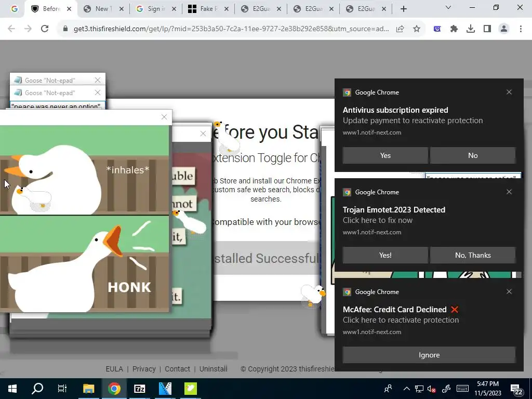Expand the tab search chevron
The height and width of the screenshot is (399, 532).
point(448,7)
